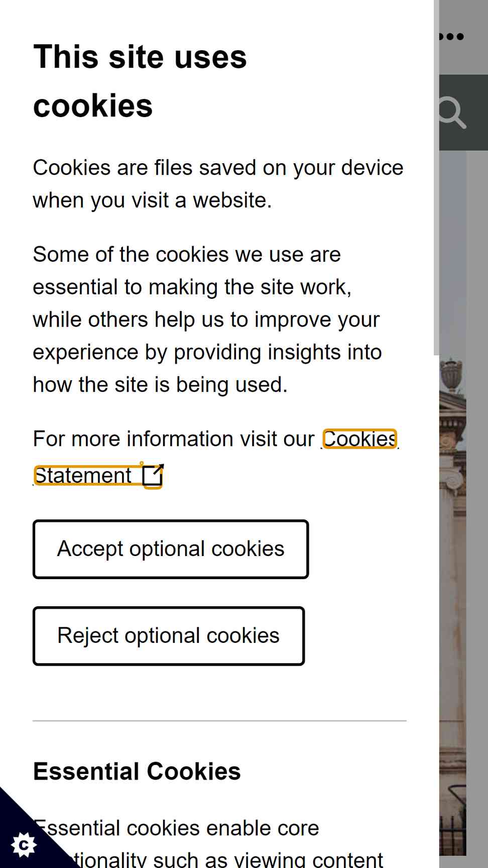Click the 'Essential cookies enable core' description
The height and width of the screenshot is (868, 488).
point(208,844)
